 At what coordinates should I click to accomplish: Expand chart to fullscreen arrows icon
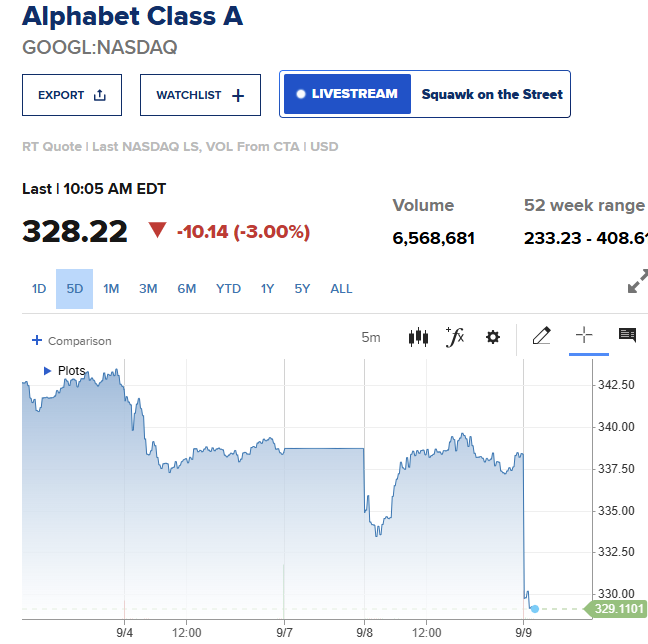click(637, 281)
